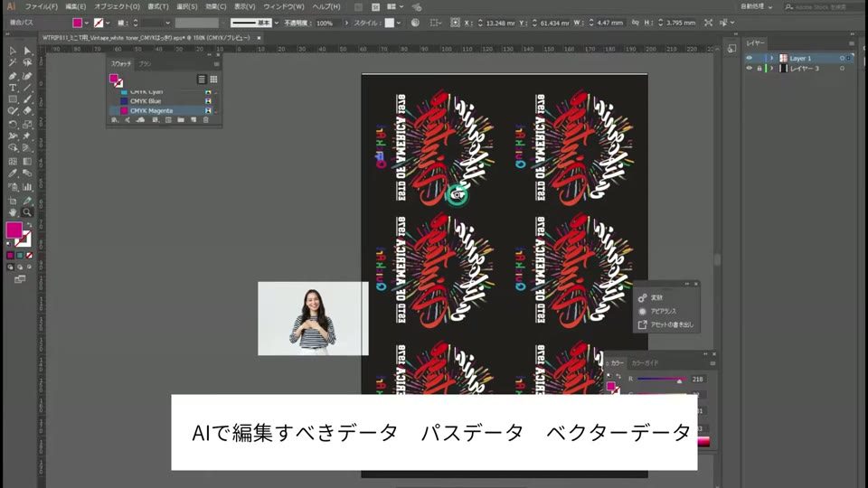
Task: Select the Selection tool arrow
Action: point(13,51)
